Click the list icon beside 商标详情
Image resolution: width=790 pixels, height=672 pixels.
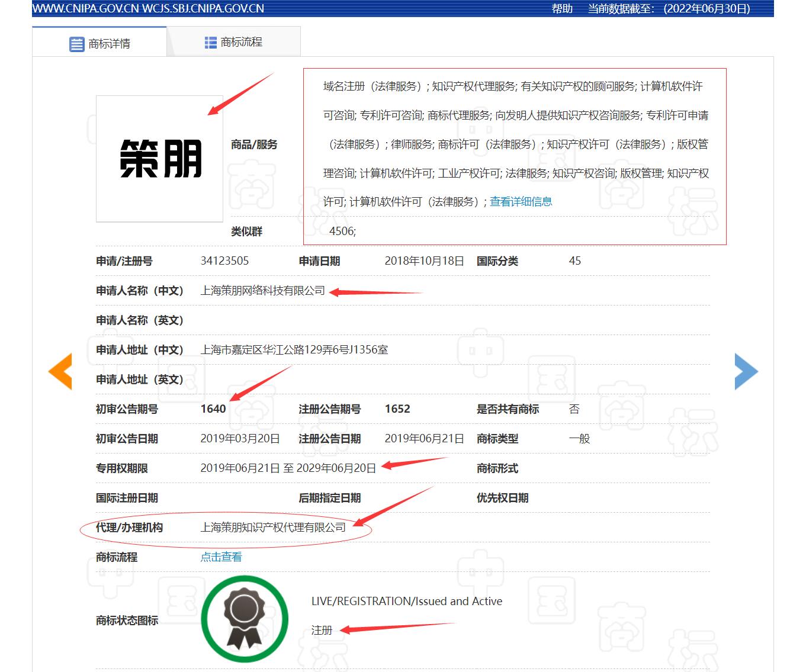point(77,44)
